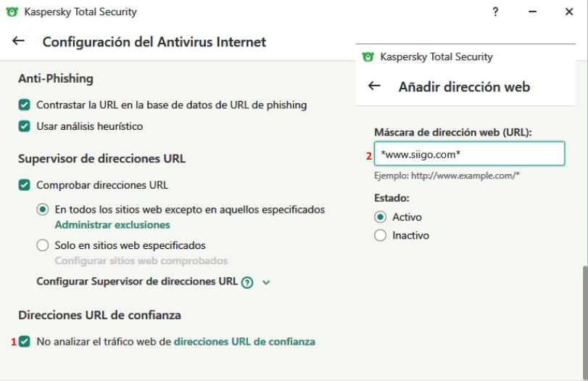Click Ejemplo: http://www.example.com/* hint text
This screenshot has height=381, width=588.
447,176
